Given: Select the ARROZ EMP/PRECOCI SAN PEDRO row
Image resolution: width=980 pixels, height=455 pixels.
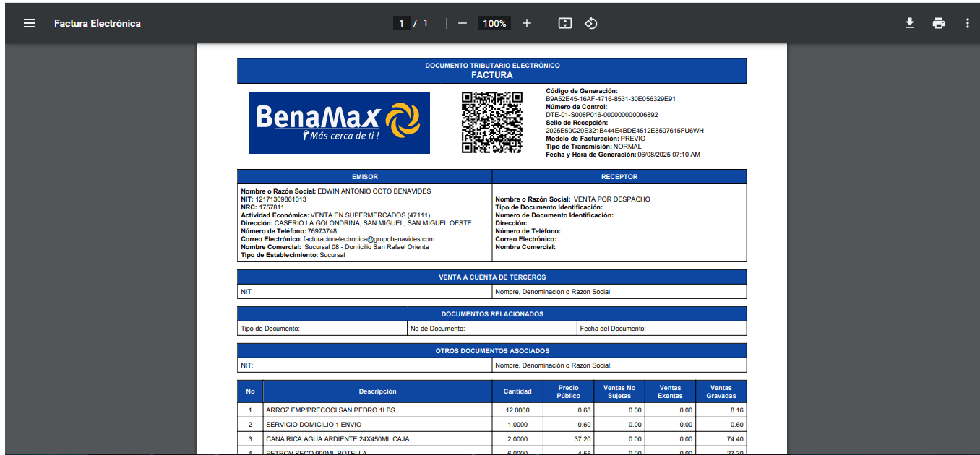Looking at the screenshot, I should (330, 410).
